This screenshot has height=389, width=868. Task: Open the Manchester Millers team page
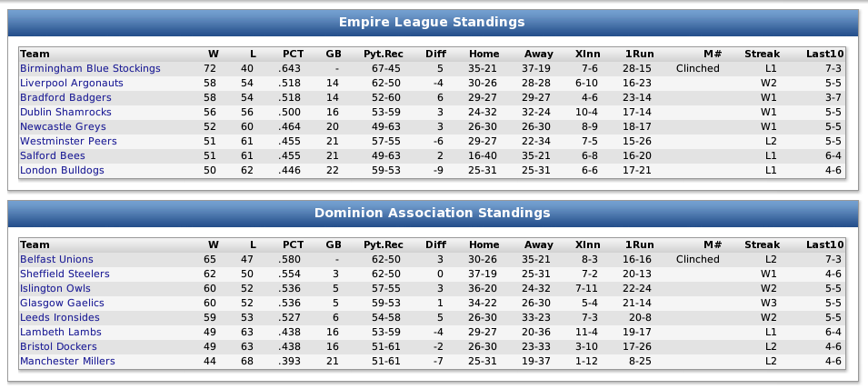67,361
